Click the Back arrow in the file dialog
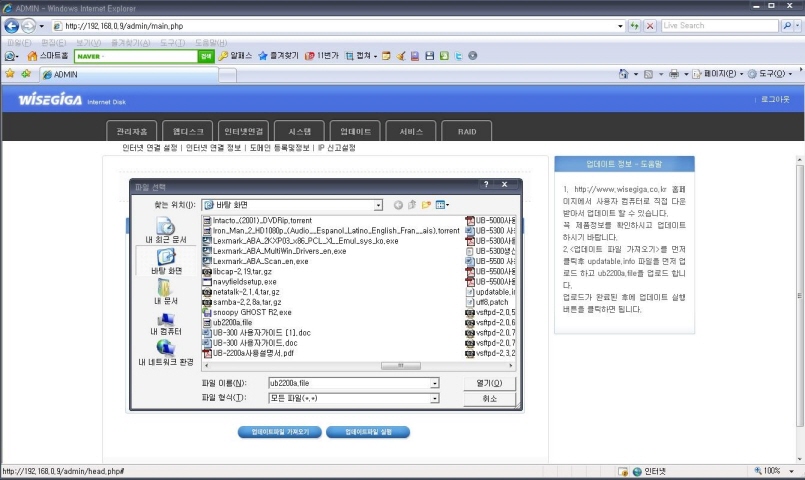Viewport: 805px width, 480px height. coord(398,205)
